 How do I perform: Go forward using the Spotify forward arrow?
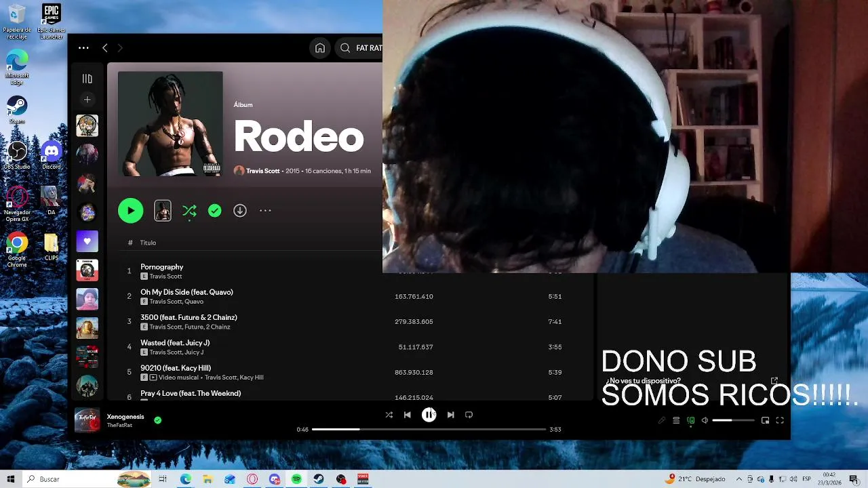coord(120,48)
